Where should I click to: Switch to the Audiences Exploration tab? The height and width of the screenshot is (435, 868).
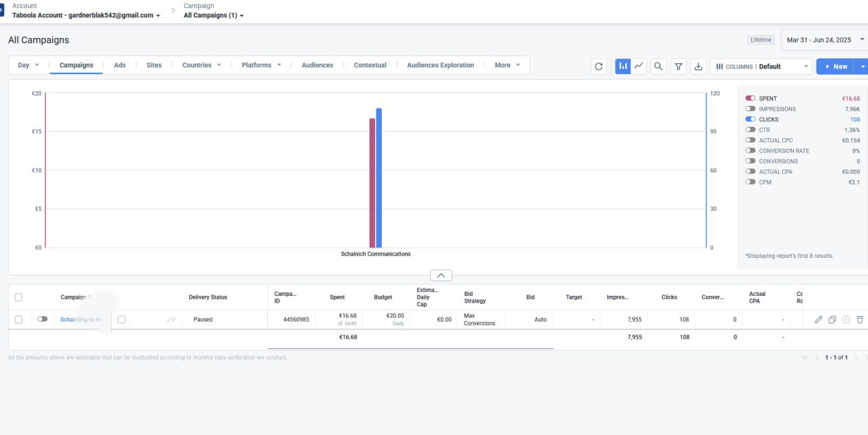point(439,64)
